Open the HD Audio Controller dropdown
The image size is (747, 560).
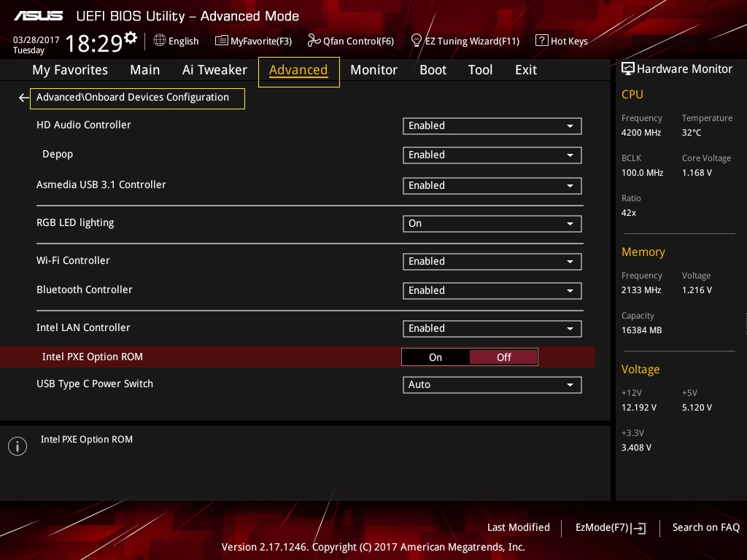tap(492, 126)
